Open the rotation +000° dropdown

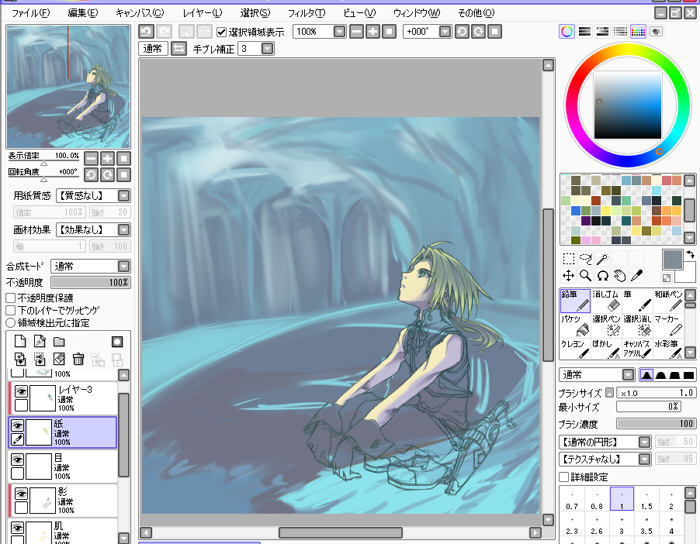pos(445,32)
